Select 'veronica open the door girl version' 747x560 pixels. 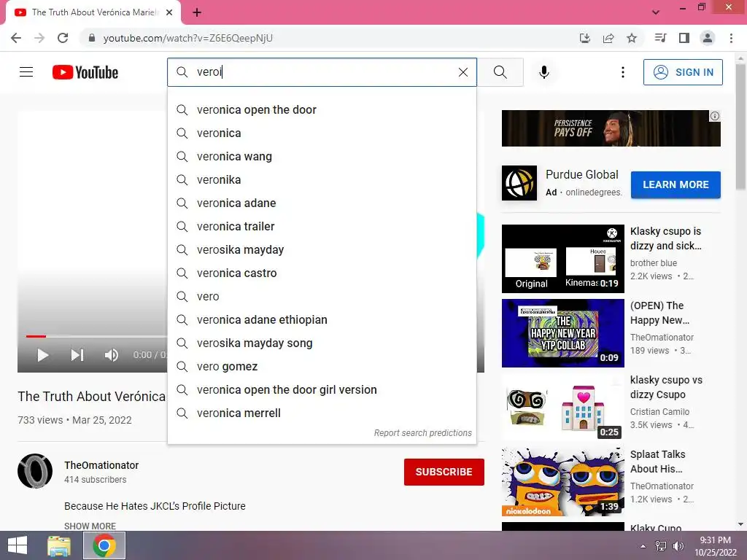click(x=322, y=389)
